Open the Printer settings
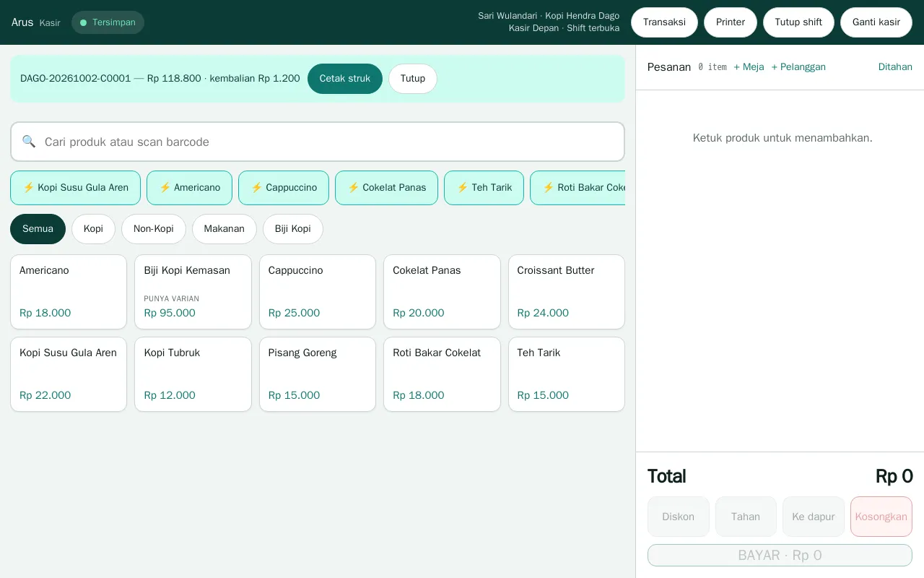The height and width of the screenshot is (578, 924). click(730, 22)
